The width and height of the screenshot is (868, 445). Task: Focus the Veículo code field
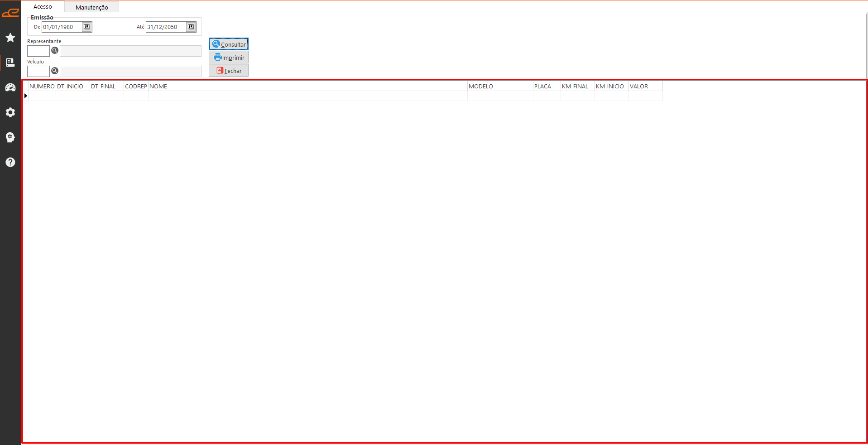[38, 71]
